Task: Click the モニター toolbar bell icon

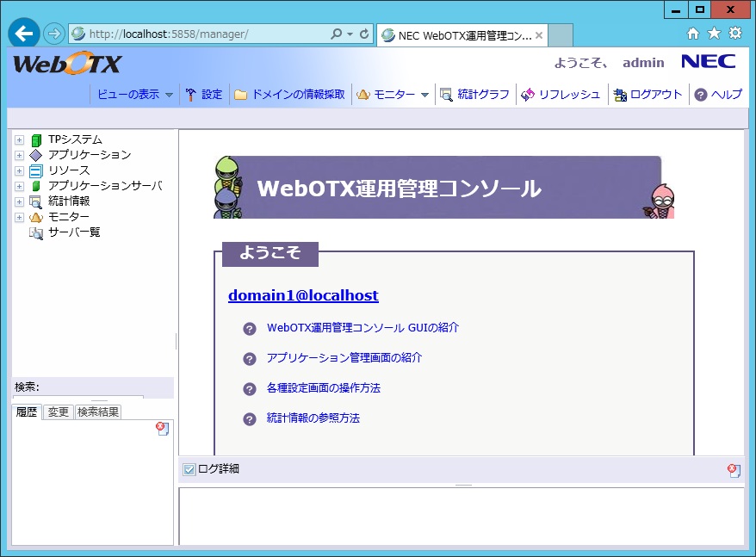Action: tap(363, 95)
